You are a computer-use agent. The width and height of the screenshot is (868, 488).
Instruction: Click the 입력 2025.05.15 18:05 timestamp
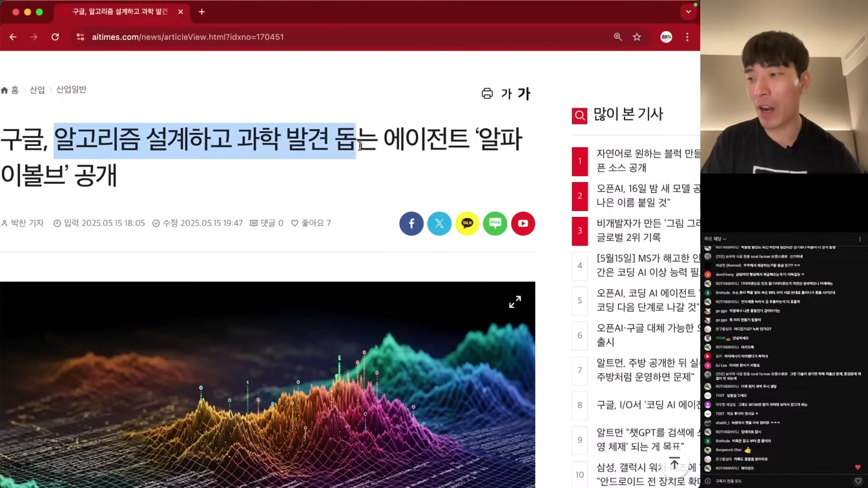click(99, 223)
